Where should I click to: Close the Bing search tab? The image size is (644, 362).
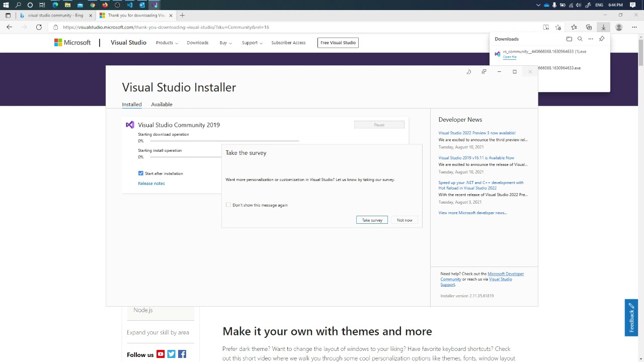[x=91, y=16]
